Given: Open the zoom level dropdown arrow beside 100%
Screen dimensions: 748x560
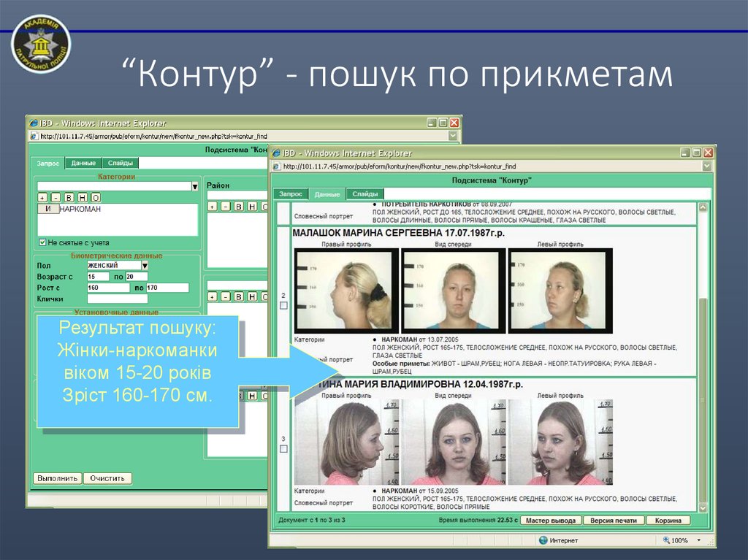Looking at the screenshot, I should click(699, 540).
